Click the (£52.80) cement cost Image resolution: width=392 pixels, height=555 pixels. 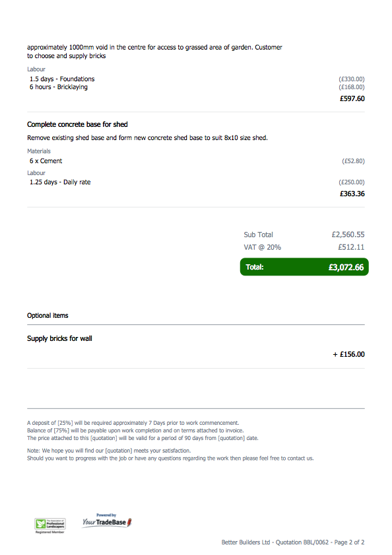pos(353,161)
